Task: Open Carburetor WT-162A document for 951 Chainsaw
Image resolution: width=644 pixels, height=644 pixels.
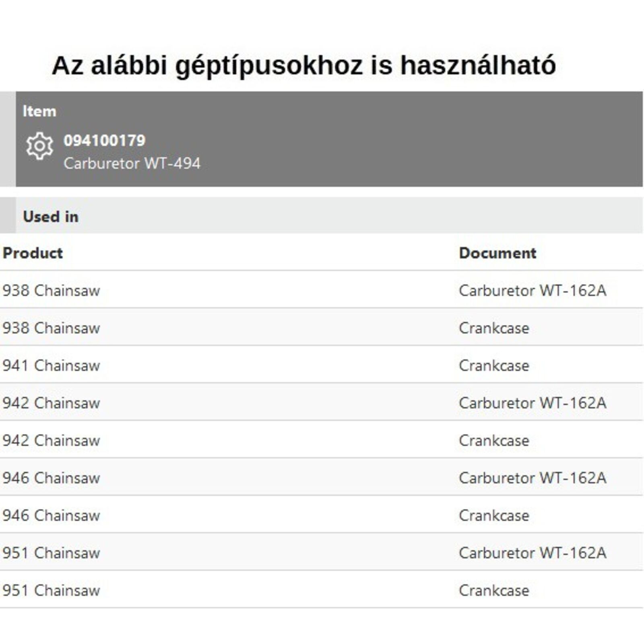Action: [532, 553]
